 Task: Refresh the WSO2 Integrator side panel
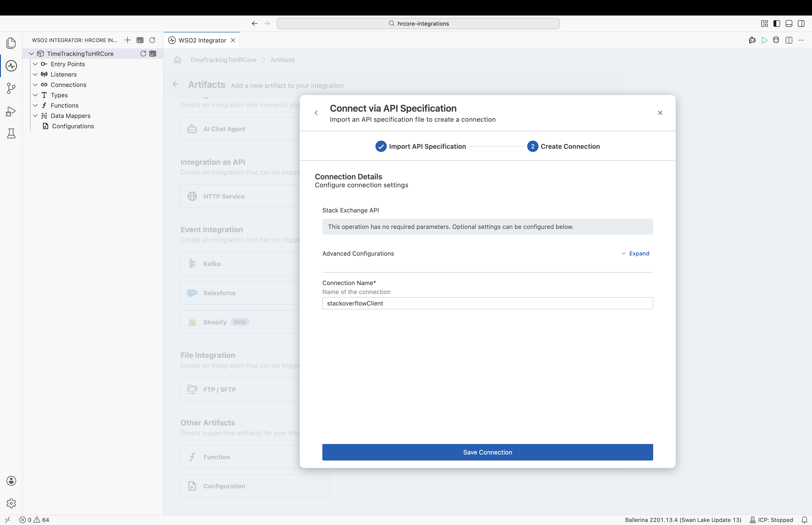tap(152, 40)
